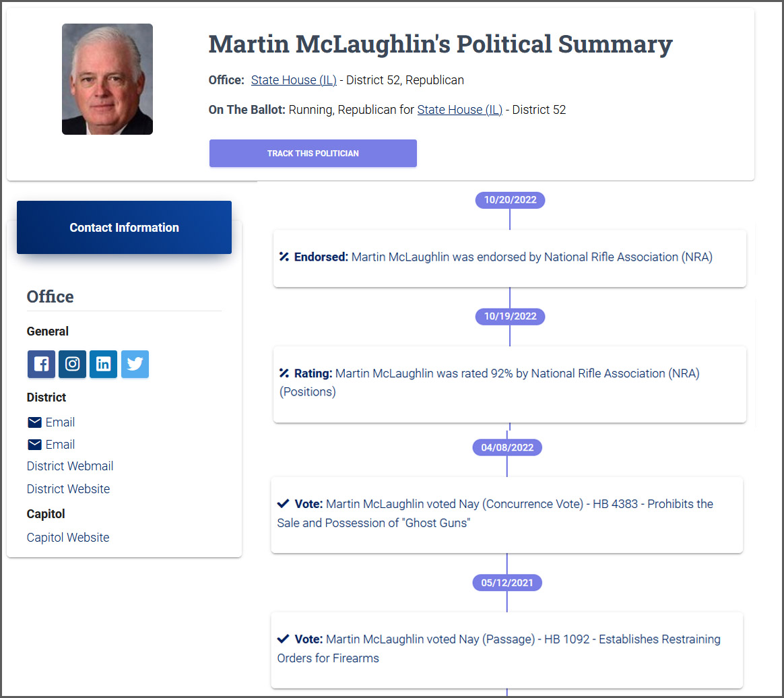Open District Webmail link
The image size is (784, 698).
[70, 466]
